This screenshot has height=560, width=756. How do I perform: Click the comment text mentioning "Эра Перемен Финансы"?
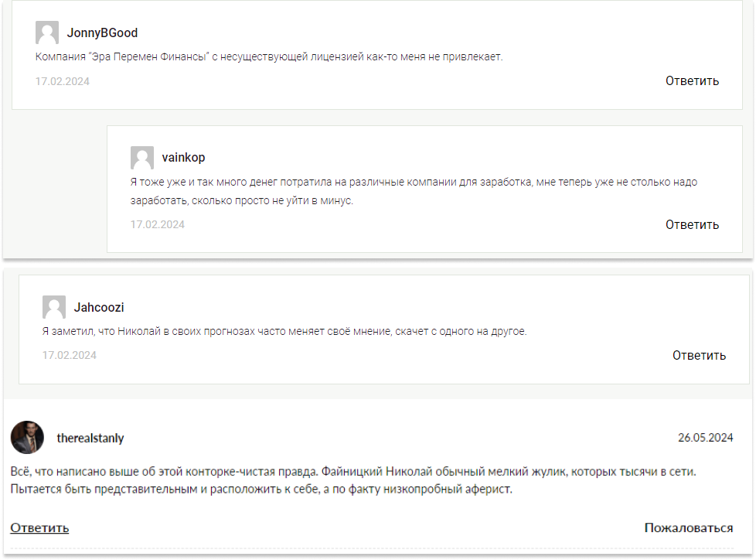[269, 57]
